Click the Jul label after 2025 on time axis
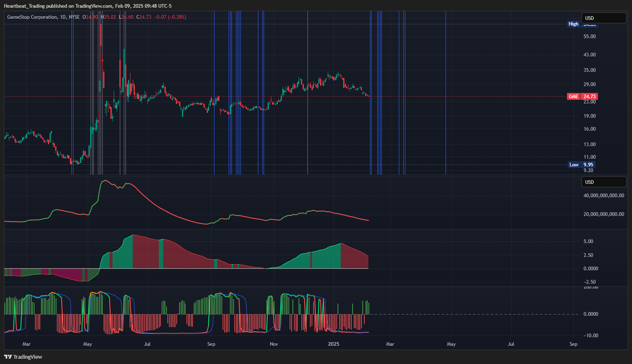Screen dimensions: 632x364 tap(511, 344)
